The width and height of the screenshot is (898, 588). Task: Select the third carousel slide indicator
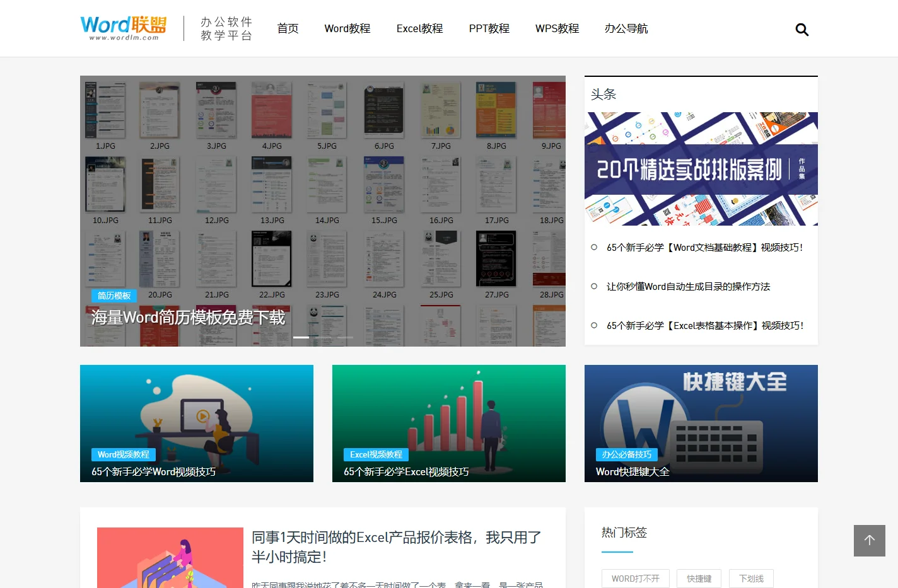[x=345, y=338]
